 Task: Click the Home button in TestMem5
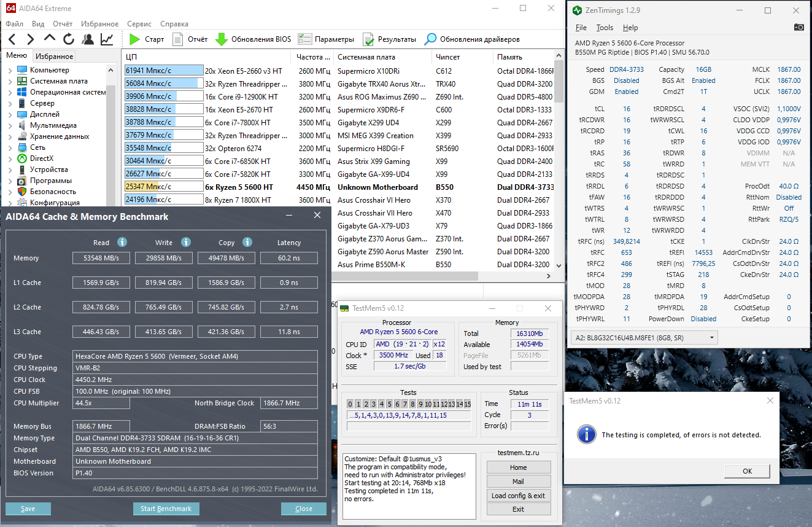pyautogui.click(x=518, y=467)
